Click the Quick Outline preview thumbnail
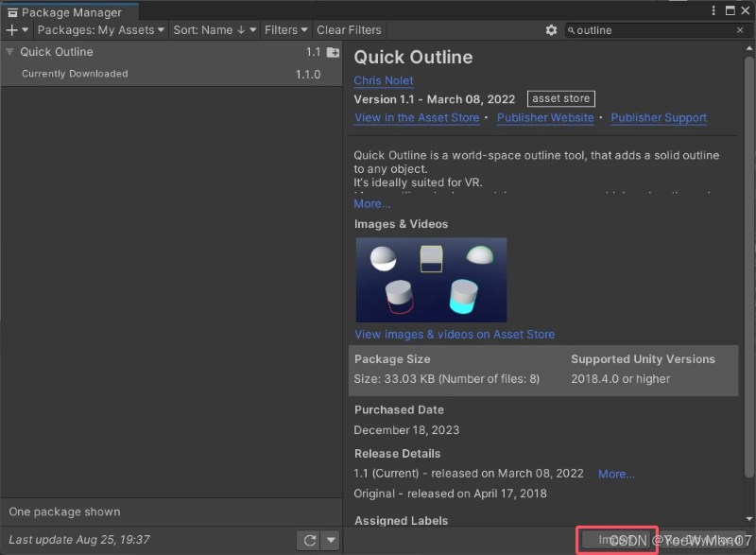 click(431, 280)
